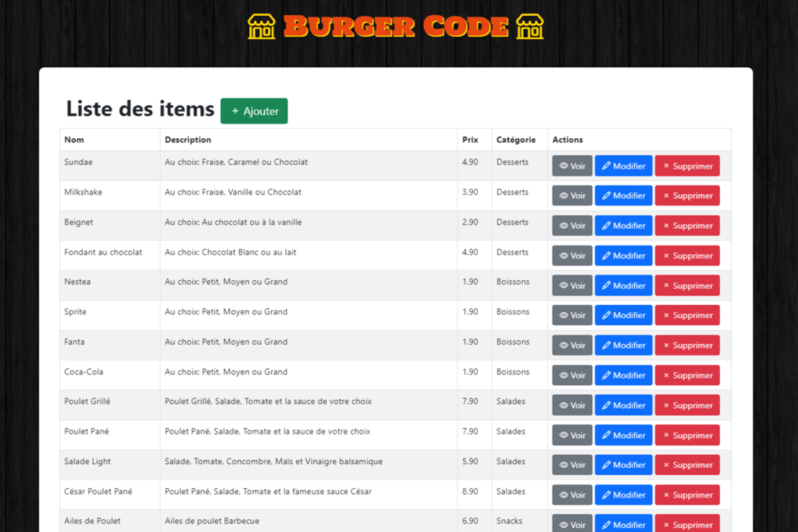The image size is (798, 532).
Task: Click the shop icon right of Burger Code
Action: tap(530, 27)
